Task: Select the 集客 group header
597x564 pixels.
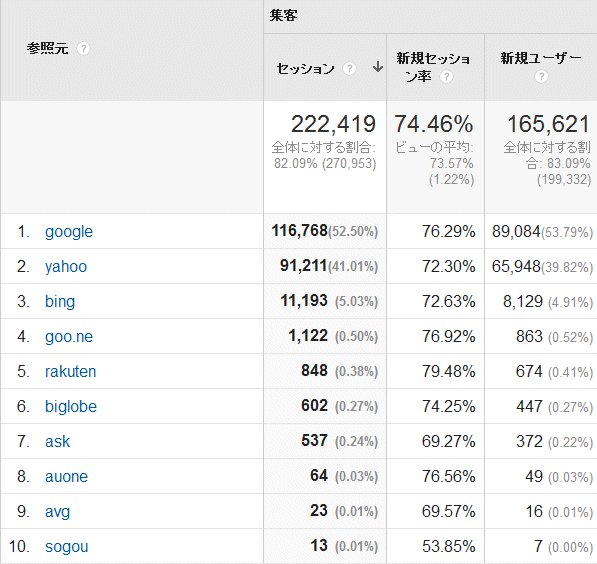Action: (x=283, y=16)
